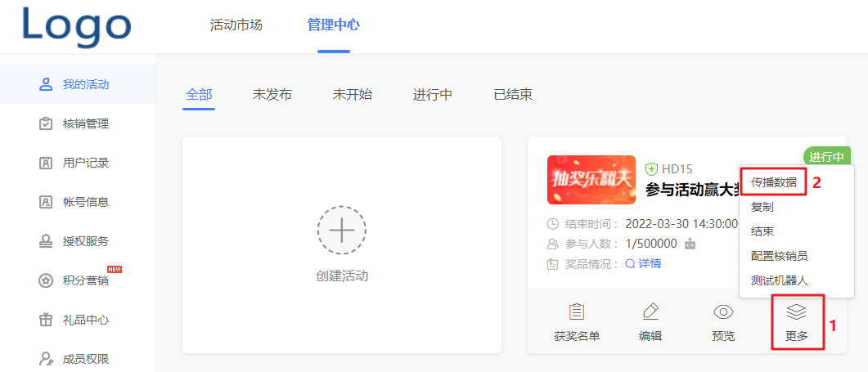Click the people icon beside 参与人数

[x=552, y=244]
